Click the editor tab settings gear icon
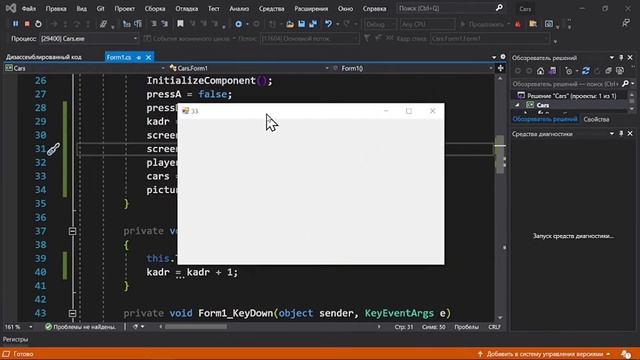This screenshot has width=640, height=360. pos(503,57)
